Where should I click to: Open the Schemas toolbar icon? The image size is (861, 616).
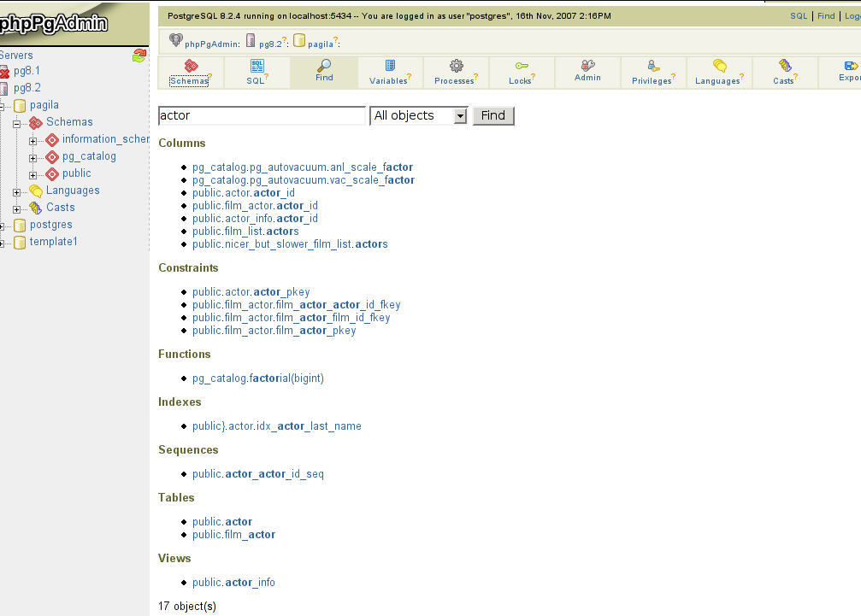(x=190, y=72)
